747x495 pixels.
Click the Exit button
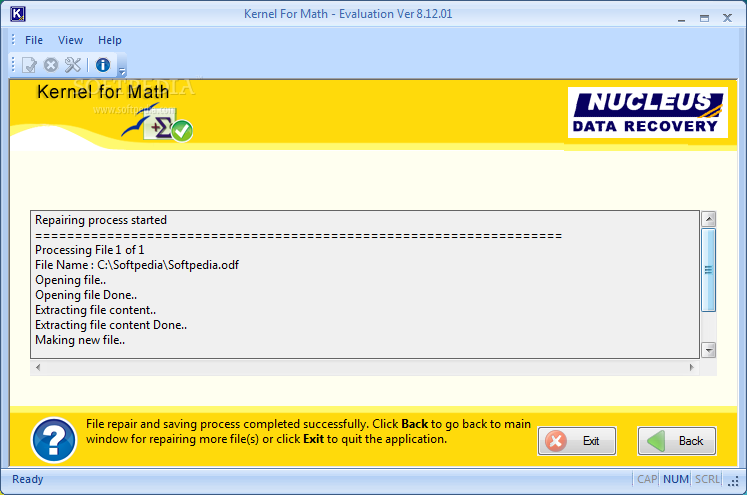click(x=577, y=441)
